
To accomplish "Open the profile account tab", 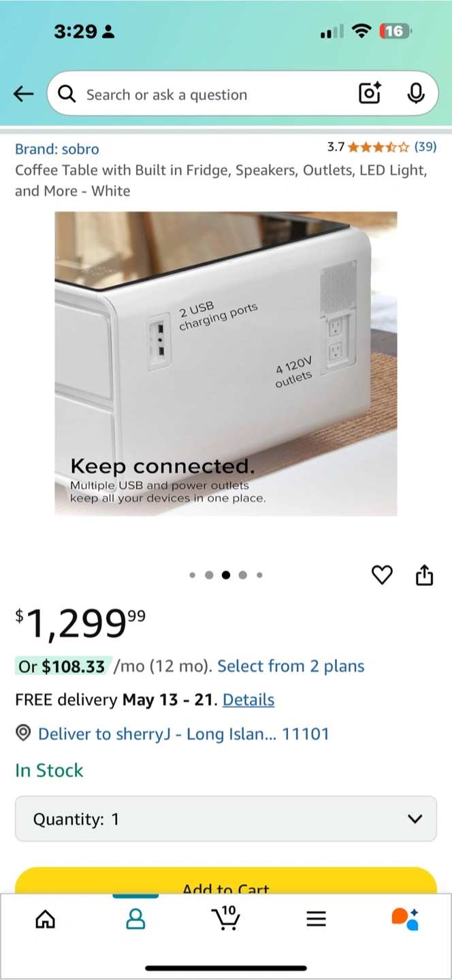I will (135, 920).
